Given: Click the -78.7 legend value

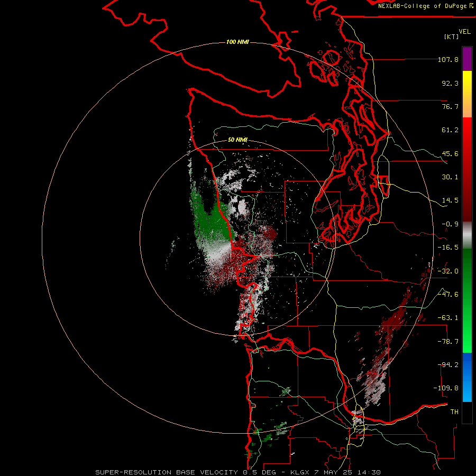Looking at the screenshot, I should pos(448,342).
